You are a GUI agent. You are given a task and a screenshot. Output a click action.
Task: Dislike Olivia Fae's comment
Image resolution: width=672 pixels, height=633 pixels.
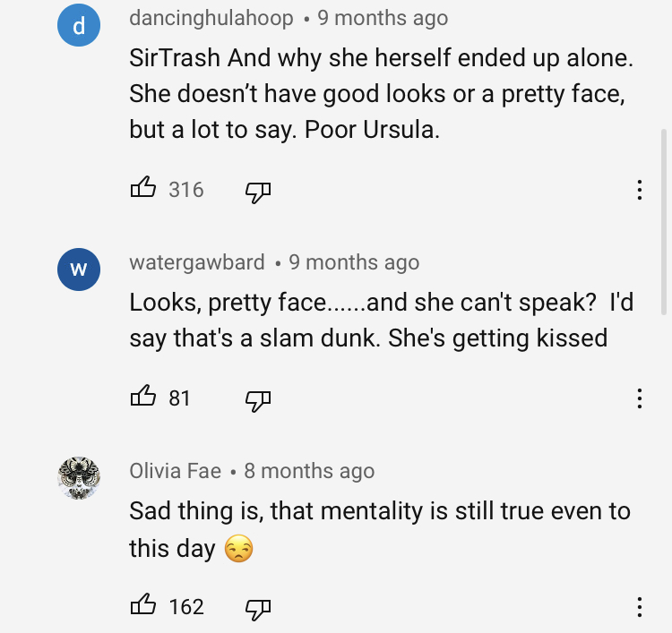pos(258,608)
